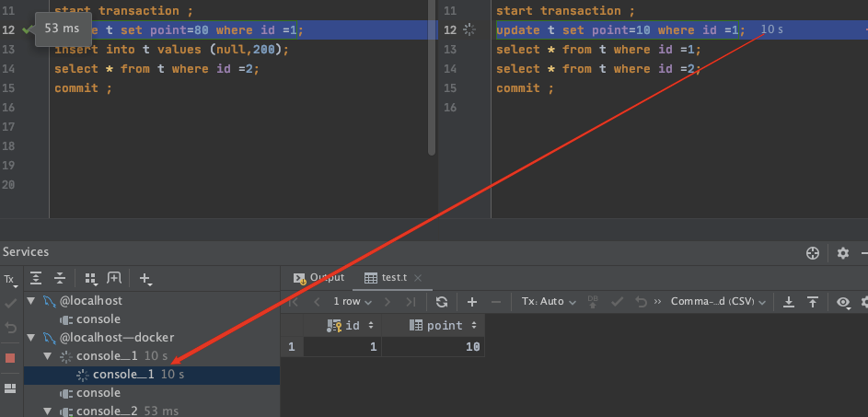Click Open in New Tab icon in Services

tap(114, 278)
